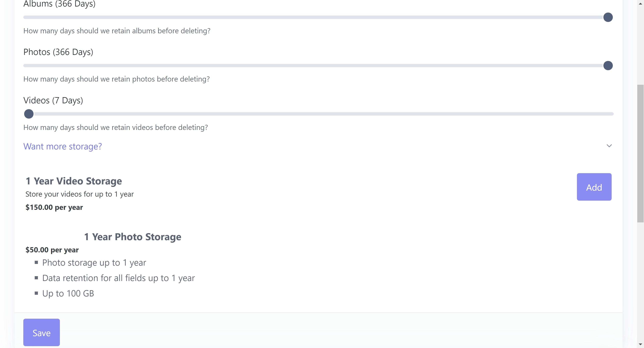644x348 pixels.
Task: Click the $150.00 per year price
Action: pos(54,207)
